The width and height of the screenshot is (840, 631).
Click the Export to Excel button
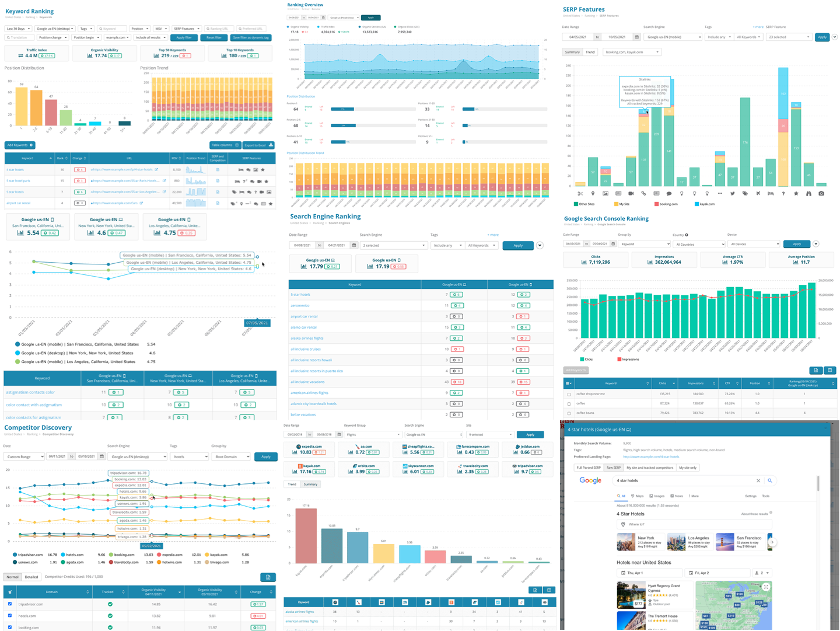258,145
